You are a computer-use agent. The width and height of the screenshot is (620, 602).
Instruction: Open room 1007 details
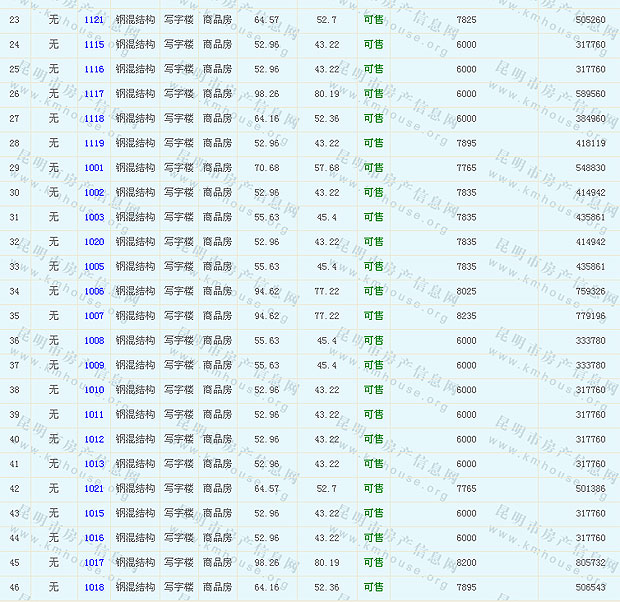tap(94, 316)
